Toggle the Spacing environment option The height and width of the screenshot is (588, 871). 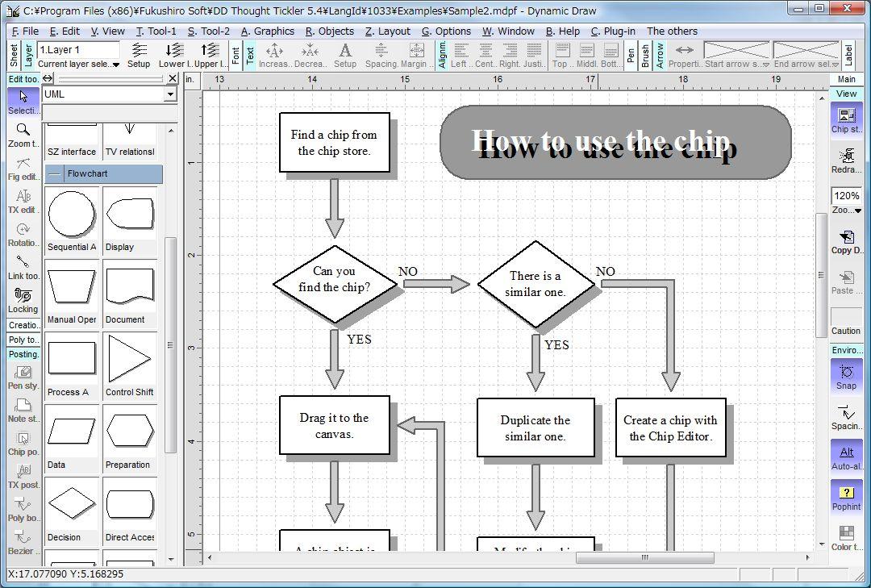tap(846, 417)
